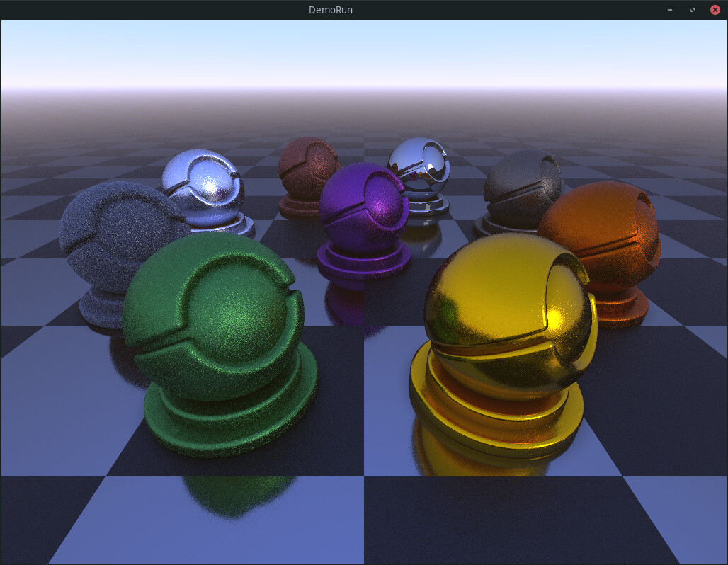Viewport: 728px width, 565px height.
Task: Click the green shader ball
Action: tap(220, 343)
